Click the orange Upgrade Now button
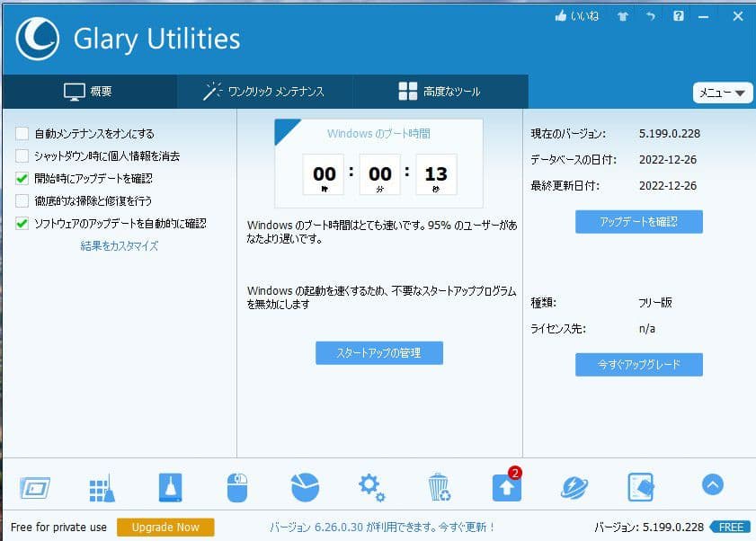The height and width of the screenshot is (541, 756). point(165,527)
